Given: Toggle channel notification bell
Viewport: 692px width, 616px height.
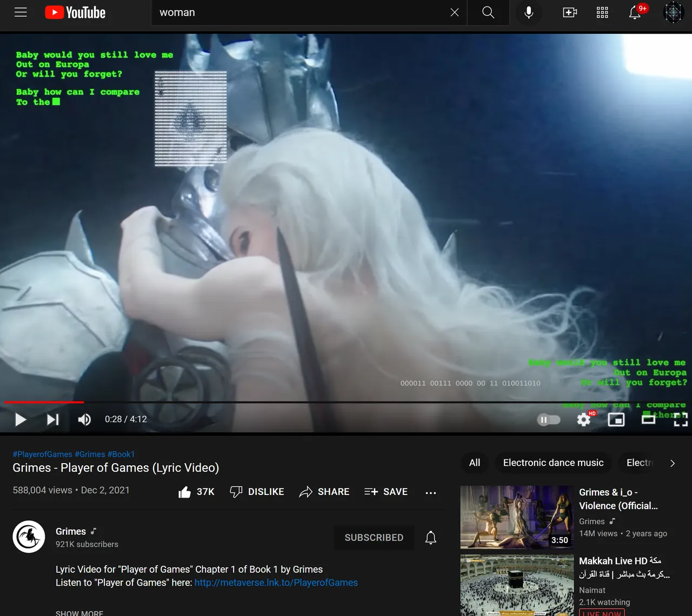Looking at the screenshot, I should tap(431, 538).
